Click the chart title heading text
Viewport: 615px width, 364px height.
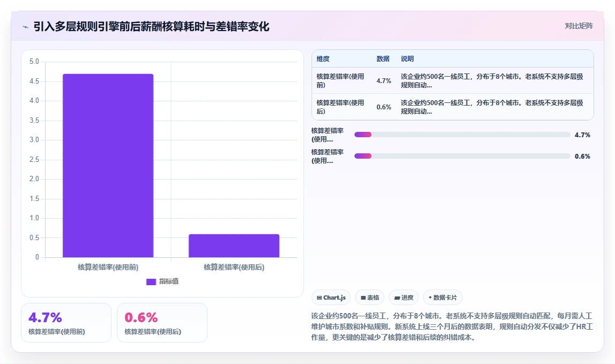(x=151, y=27)
